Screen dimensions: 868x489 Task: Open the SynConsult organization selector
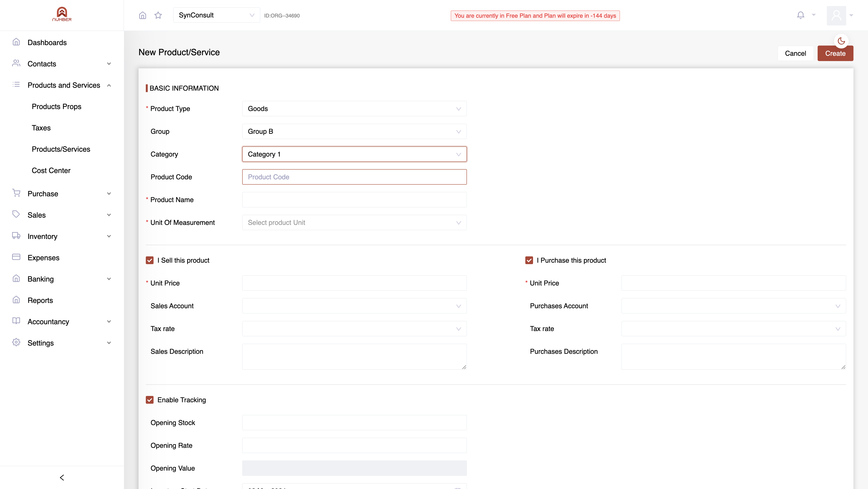click(x=216, y=15)
